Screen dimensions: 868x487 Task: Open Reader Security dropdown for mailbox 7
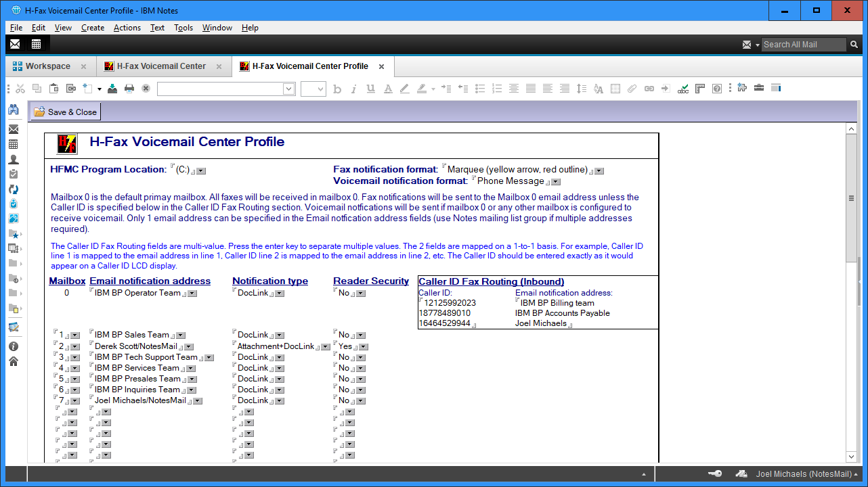tap(361, 401)
